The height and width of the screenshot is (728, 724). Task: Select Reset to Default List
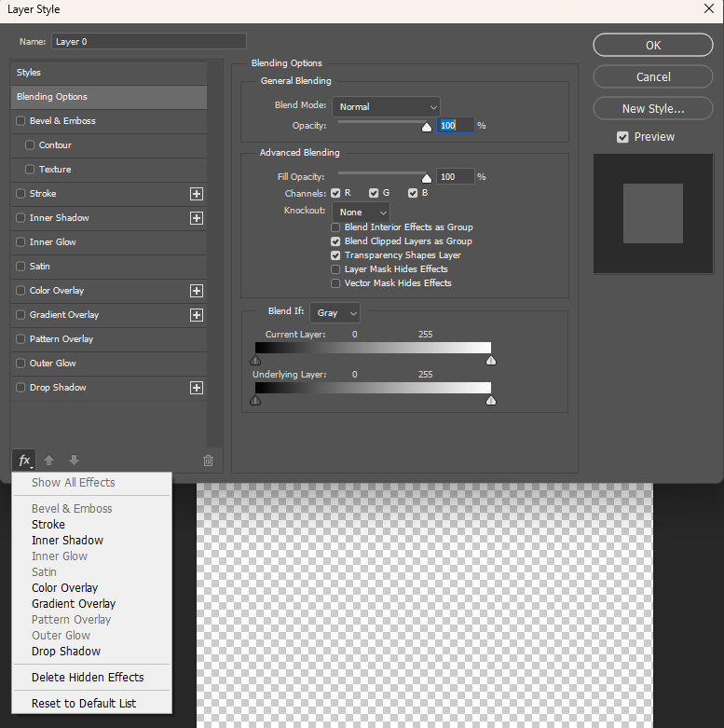pos(84,704)
